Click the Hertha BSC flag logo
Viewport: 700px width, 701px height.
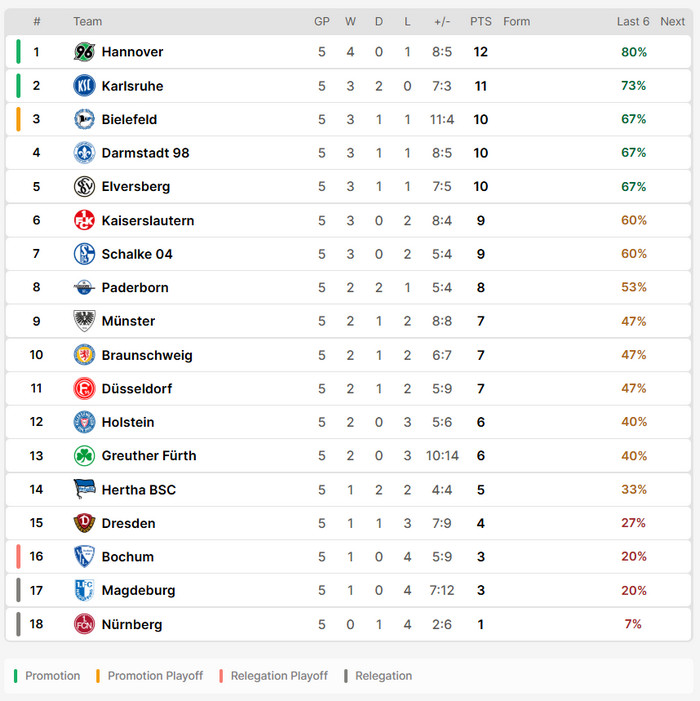(84, 490)
